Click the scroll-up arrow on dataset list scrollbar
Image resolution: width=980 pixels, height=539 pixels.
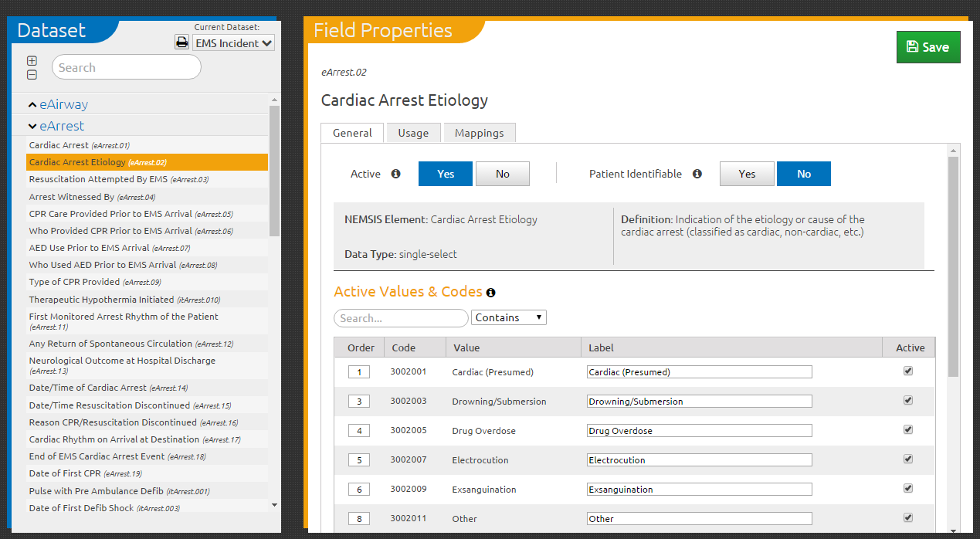[x=274, y=98]
